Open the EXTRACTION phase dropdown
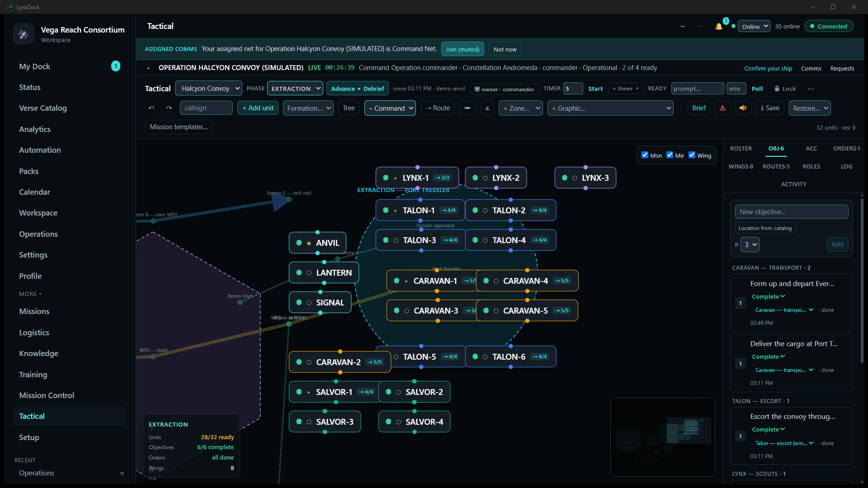The image size is (868, 488). click(295, 89)
